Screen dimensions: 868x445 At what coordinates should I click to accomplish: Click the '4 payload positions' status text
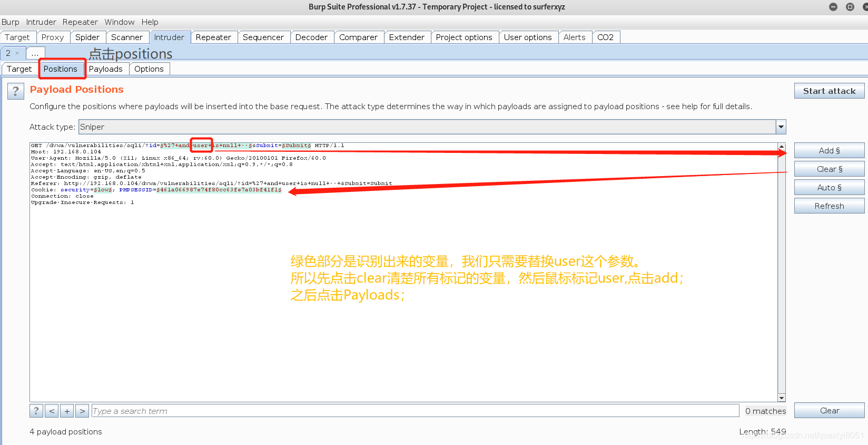[x=66, y=431]
